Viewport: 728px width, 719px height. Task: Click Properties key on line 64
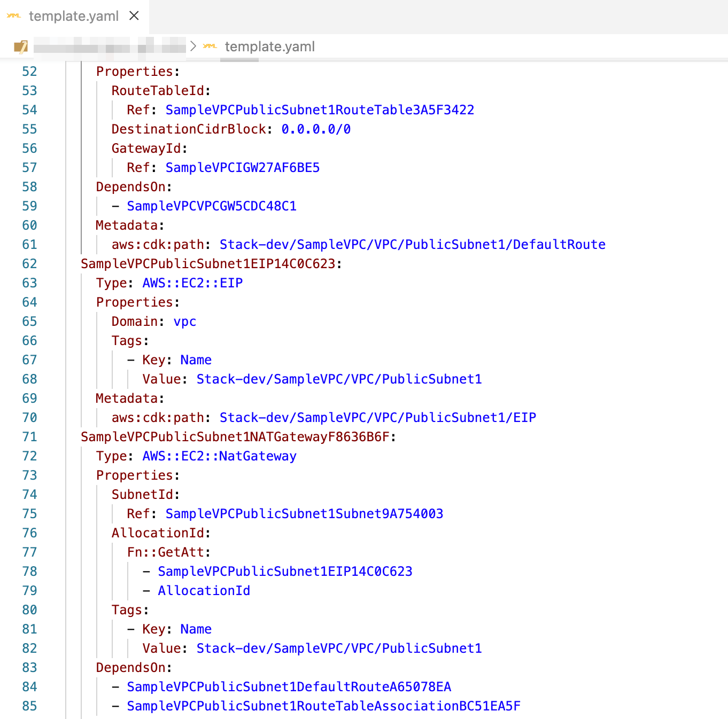tap(134, 302)
